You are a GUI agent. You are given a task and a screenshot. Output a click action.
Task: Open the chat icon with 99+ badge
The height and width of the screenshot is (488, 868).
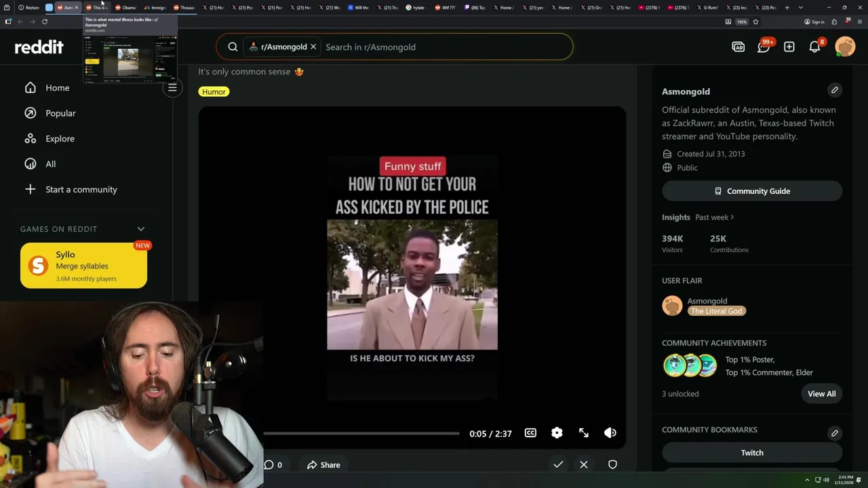click(764, 46)
